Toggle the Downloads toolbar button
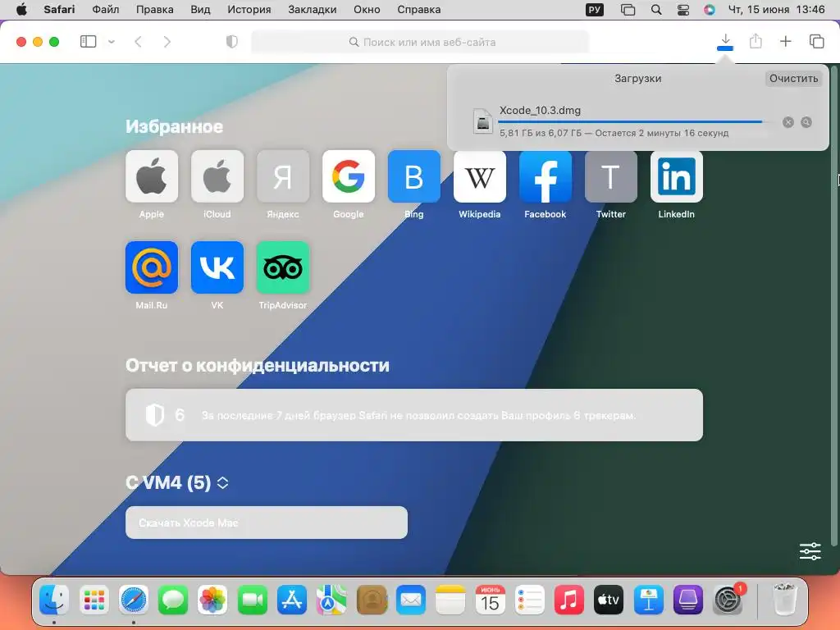The height and width of the screenshot is (630, 840). coord(725,42)
